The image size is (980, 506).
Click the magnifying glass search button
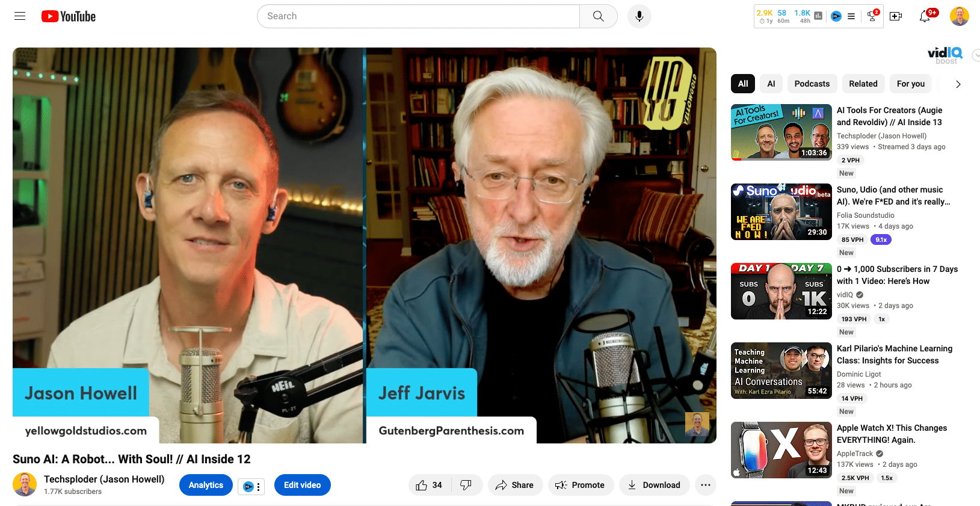(598, 16)
